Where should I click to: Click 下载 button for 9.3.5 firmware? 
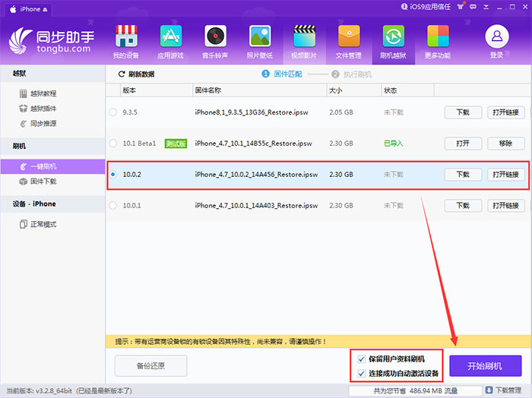[x=463, y=112]
